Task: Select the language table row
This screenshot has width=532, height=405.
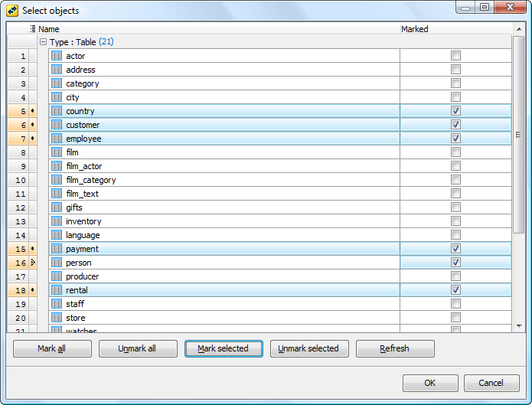Action: click(83, 235)
